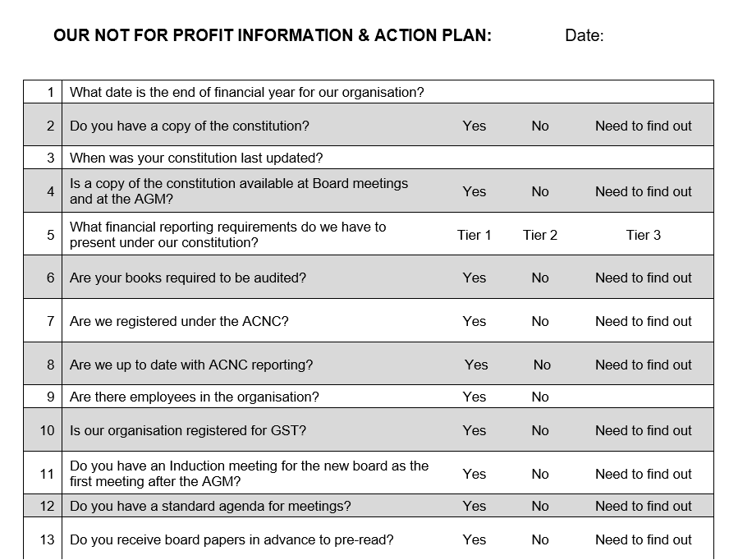Screen dimensions: 729x560
Task: Choose Tier 2 financial reporting option
Action: click(540, 235)
